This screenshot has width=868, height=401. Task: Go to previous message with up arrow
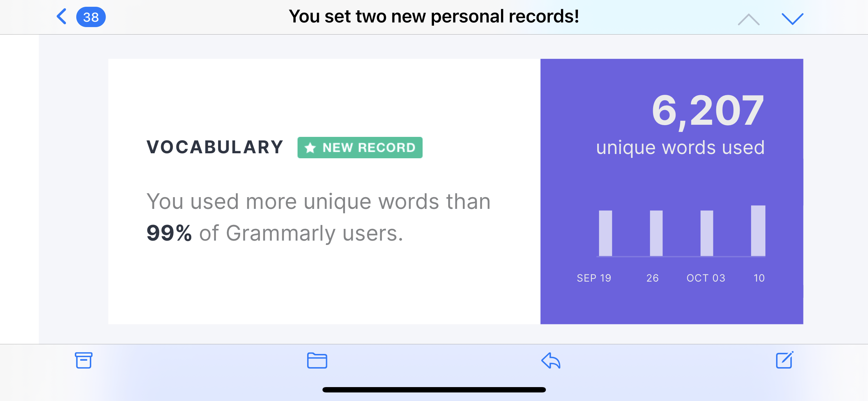pyautogui.click(x=748, y=19)
